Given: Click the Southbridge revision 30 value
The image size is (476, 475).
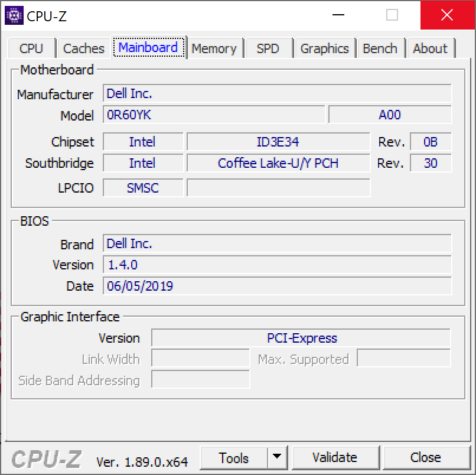Looking at the screenshot, I should coord(431,163).
